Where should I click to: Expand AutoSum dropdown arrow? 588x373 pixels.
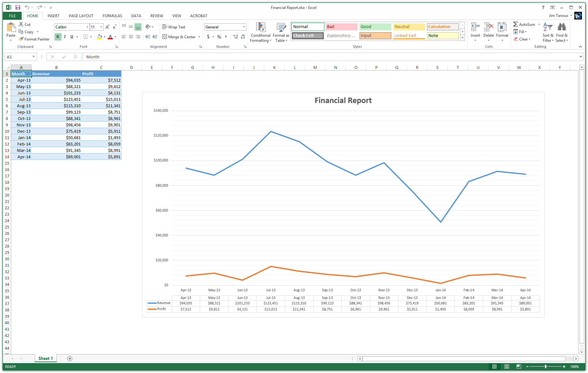tap(539, 24)
